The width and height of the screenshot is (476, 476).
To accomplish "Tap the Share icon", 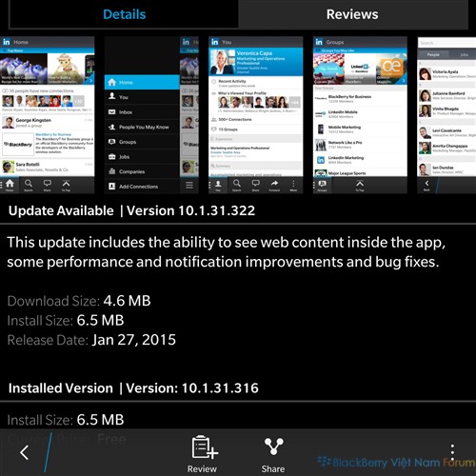I will pos(273,454).
